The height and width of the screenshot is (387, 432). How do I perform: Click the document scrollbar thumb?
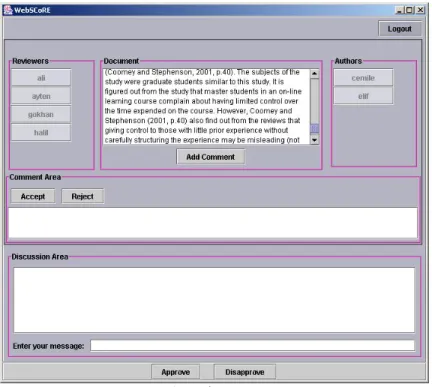314,128
